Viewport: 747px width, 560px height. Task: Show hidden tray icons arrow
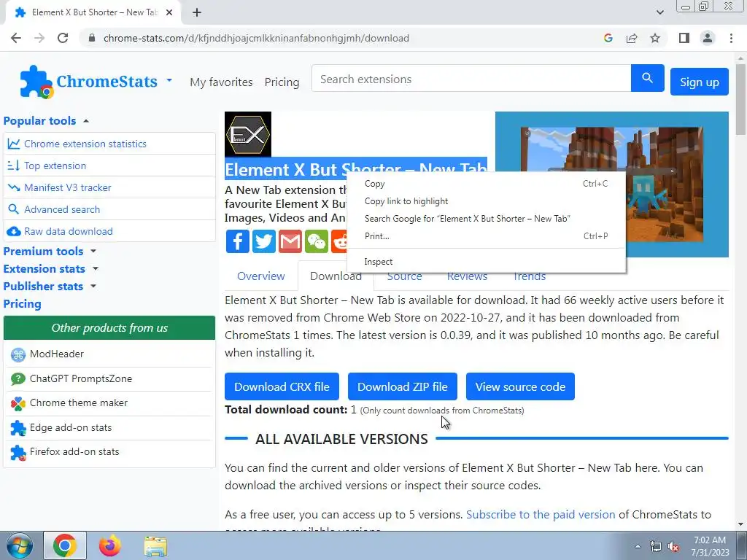[638, 547]
